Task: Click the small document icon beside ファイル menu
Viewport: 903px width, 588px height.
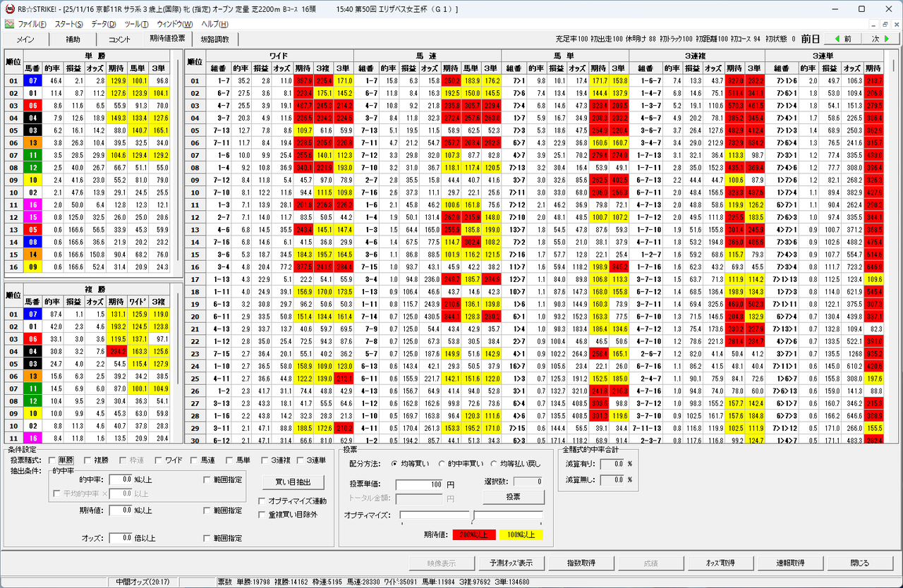Action: (9, 24)
